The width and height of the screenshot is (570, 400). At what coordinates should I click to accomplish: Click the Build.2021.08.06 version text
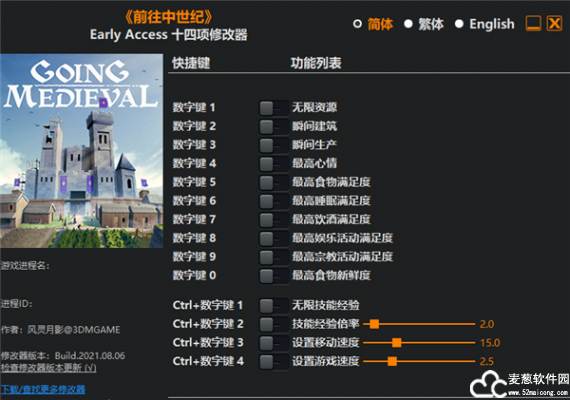point(90,356)
